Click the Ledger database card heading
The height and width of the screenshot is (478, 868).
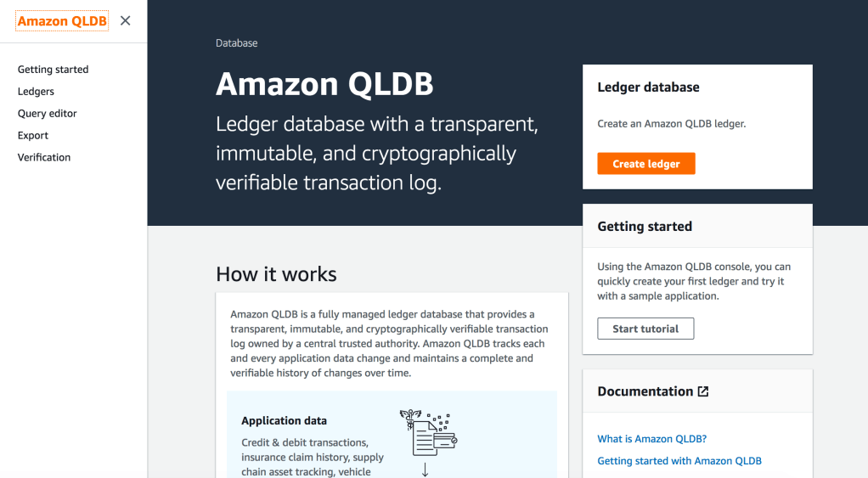click(648, 87)
